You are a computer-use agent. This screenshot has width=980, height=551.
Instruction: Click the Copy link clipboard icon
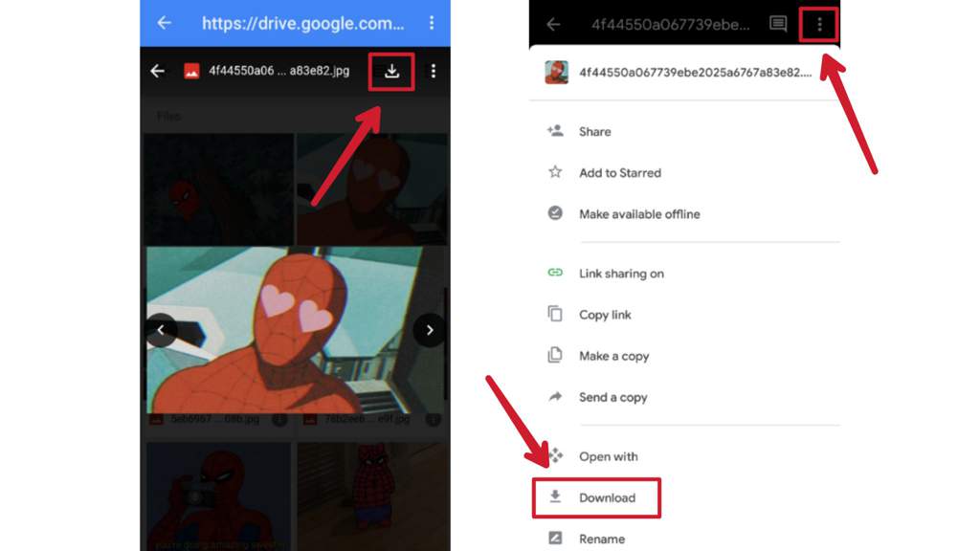[x=555, y=314]
